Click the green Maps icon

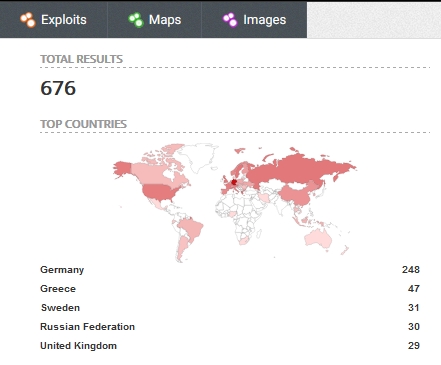(136, 20)
